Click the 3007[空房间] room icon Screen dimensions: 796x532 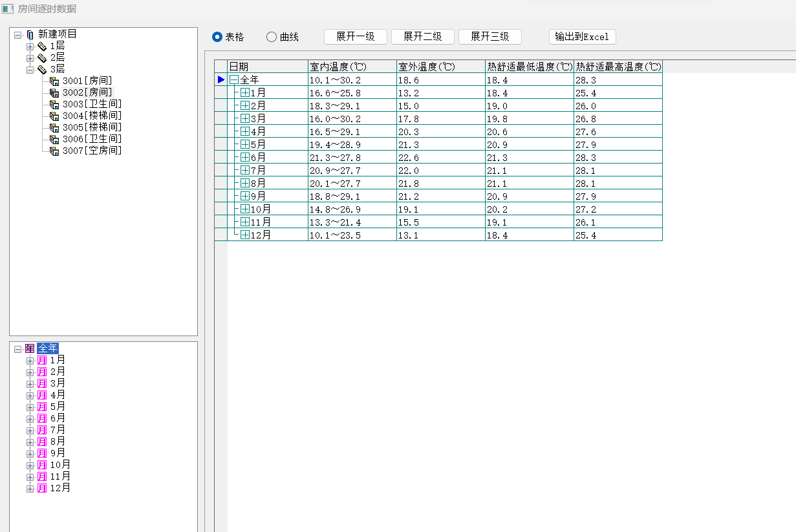click(x=54, y=151)
